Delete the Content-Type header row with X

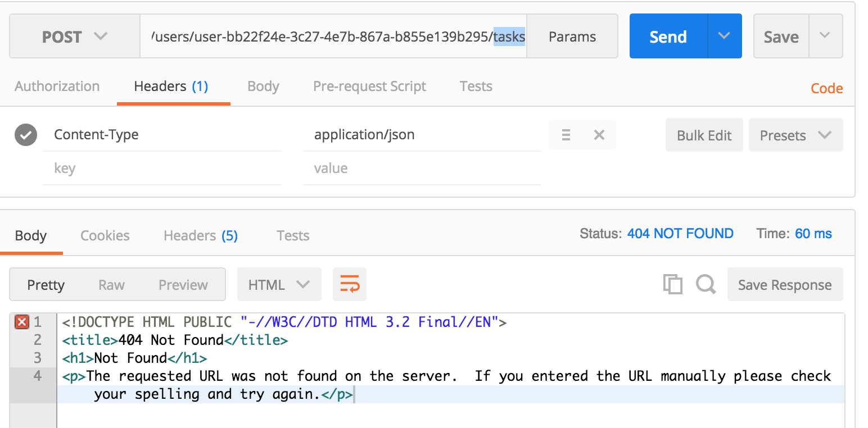click(599, 135)
